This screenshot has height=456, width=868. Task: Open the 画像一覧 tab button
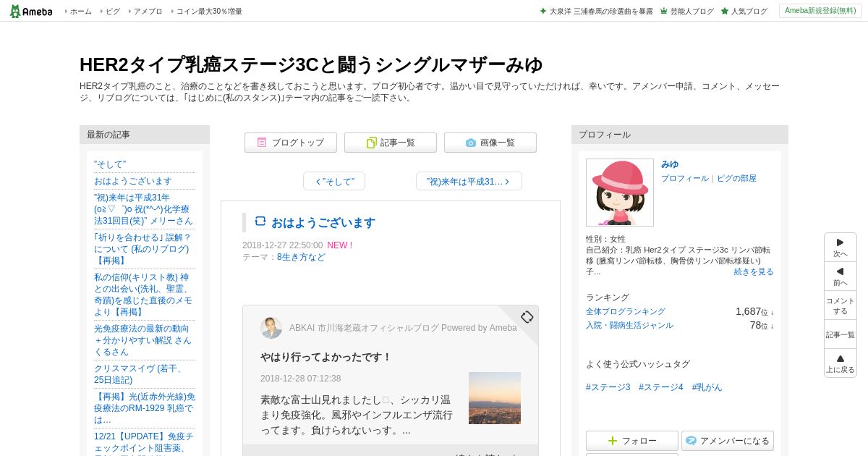[490, 143]
